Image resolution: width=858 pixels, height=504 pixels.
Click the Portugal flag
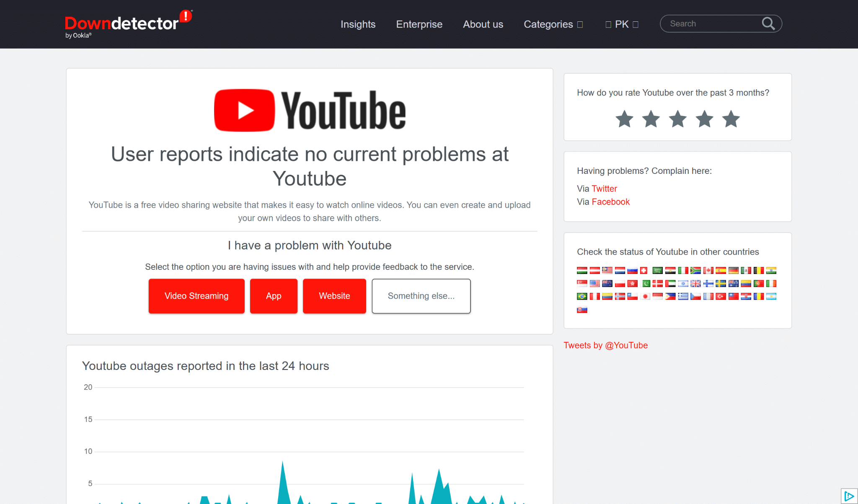(759, 283)
